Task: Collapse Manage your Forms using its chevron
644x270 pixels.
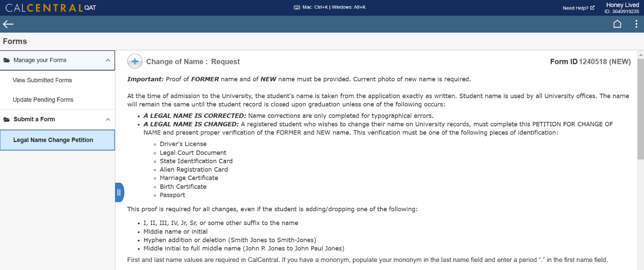Action: pos(107,60)
